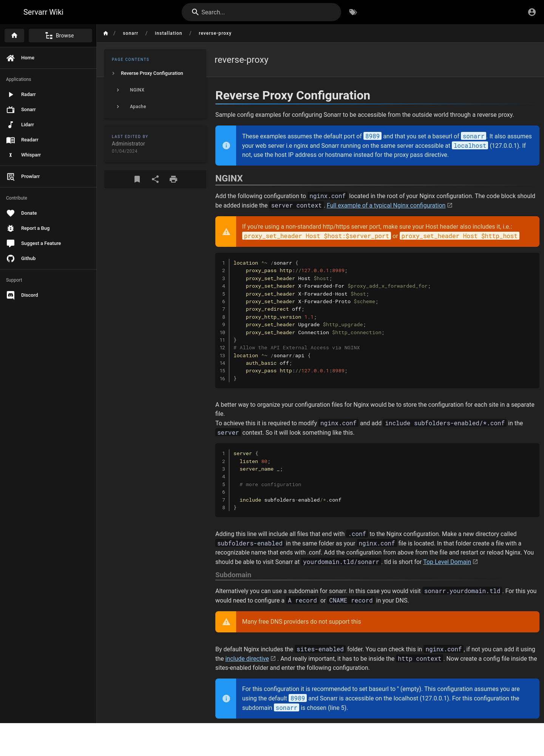This screenshot has height=756, width=544.
Task: Open Suggest a Feature link
Action: pos(48,243)
